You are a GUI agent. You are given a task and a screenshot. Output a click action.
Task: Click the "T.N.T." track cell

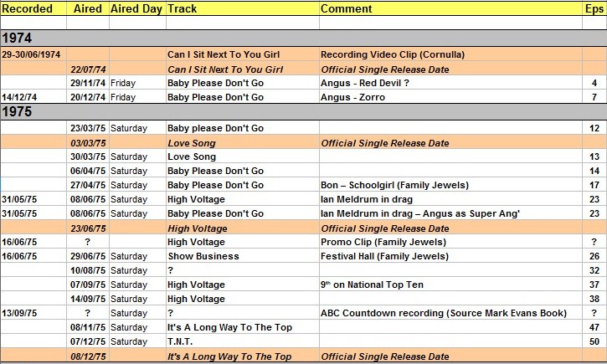[182, 341]
